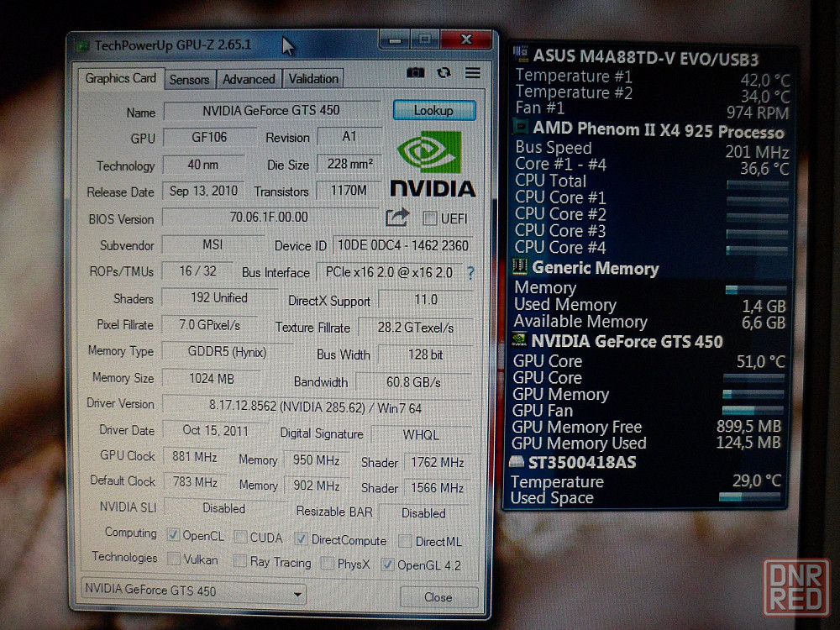The image size is (840, 630).
Task: Click the NVIDIA GeForce icon in gadget
Action: pyautogui.click(x=518, y=339)
